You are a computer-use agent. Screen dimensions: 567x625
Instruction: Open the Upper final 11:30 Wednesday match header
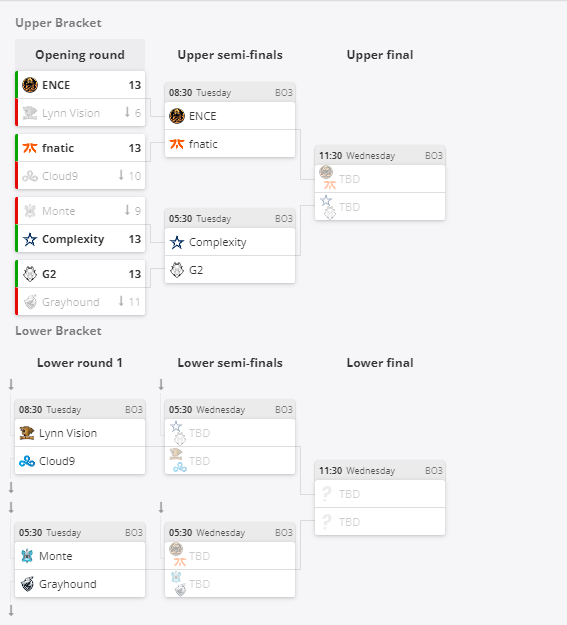(380, 155)
